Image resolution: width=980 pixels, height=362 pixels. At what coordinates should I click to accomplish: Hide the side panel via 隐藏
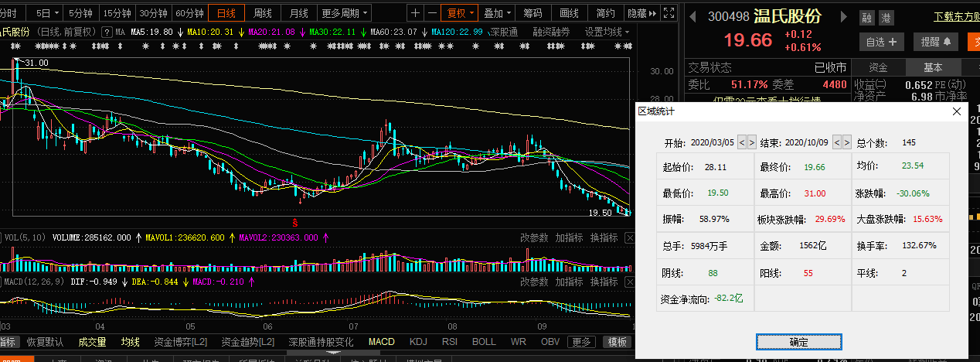tap(640, 13)
